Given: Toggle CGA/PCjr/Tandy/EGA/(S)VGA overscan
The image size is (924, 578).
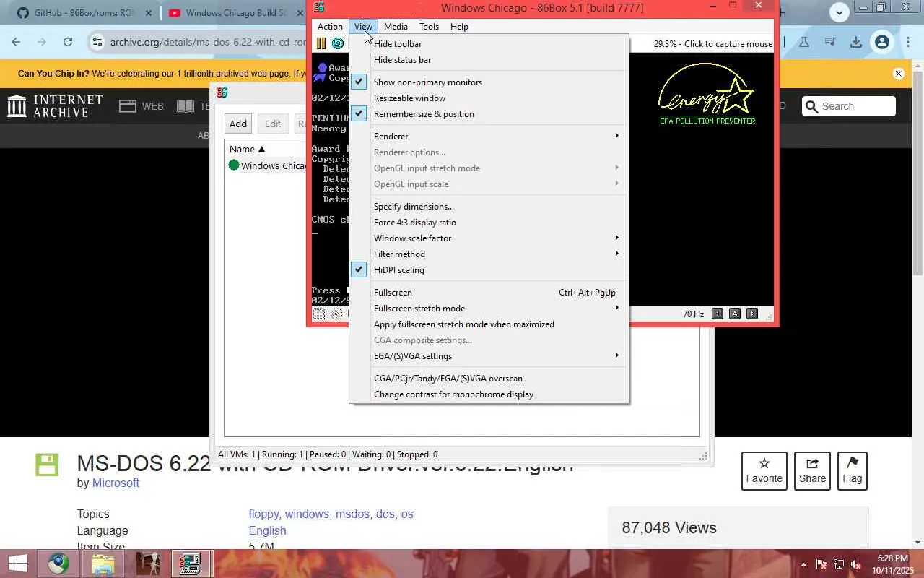Looking at the screenshot, I should pyautogui.click(x=489, y=379).
